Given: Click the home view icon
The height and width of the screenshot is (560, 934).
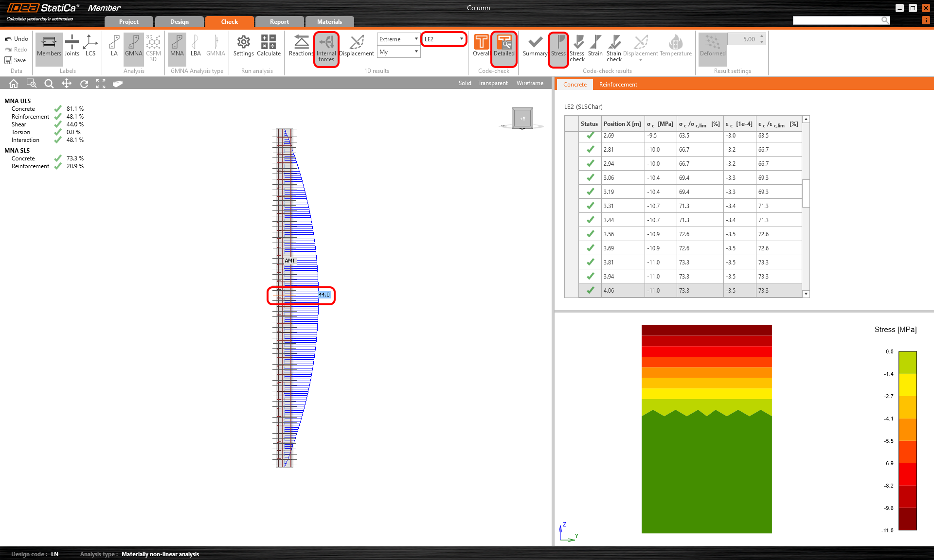Looking at the screenshot, I should 14,84.
